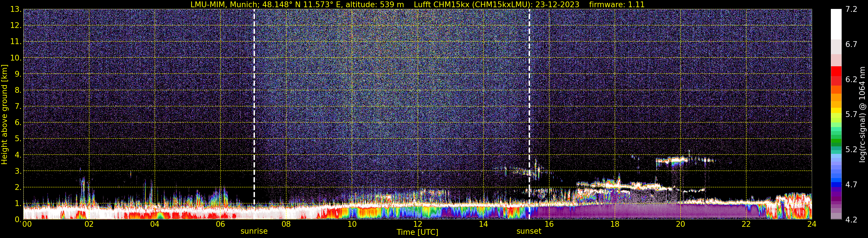
Task: Click the time tick label '14'
Action: pos(483,224)
